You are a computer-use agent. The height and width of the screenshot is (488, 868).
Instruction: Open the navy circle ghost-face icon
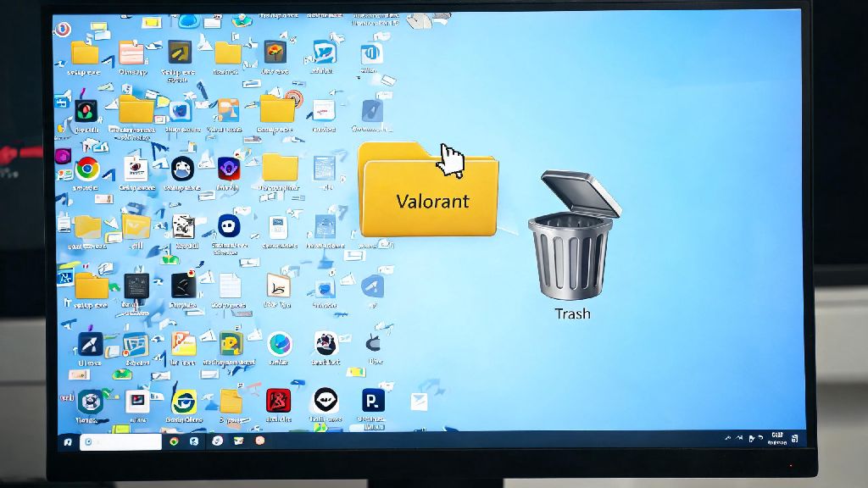pyautogui.click(x=229, y=225)
